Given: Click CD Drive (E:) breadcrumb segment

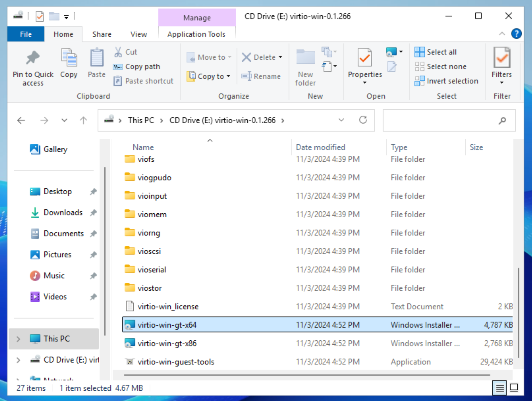Looking at the screenshot, I should coord(222,120).
